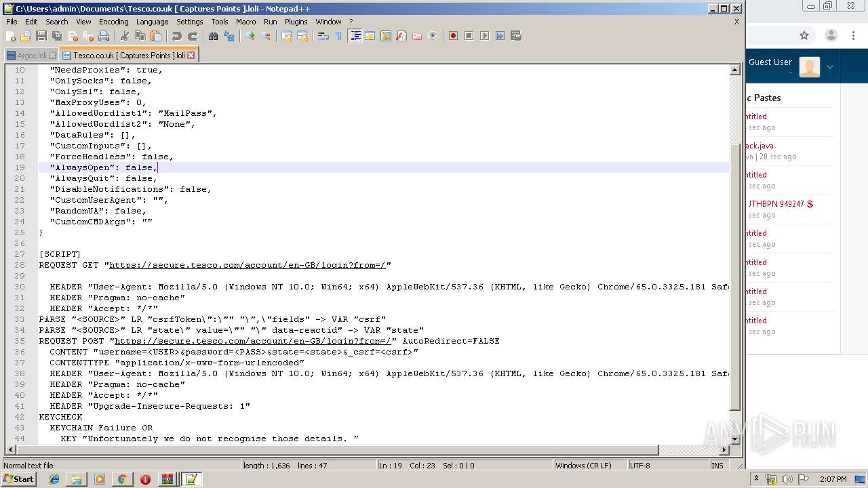Image resolution: width=868 pixels, height=488 pixels.
Task: Paste clipboard with the Paste toolbar icon
Action: pos(156,36)
